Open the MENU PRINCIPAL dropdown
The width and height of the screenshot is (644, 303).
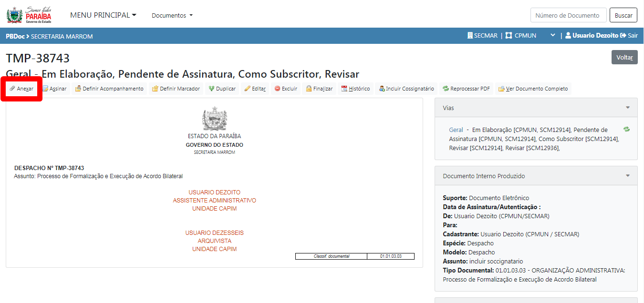[103, 15]
